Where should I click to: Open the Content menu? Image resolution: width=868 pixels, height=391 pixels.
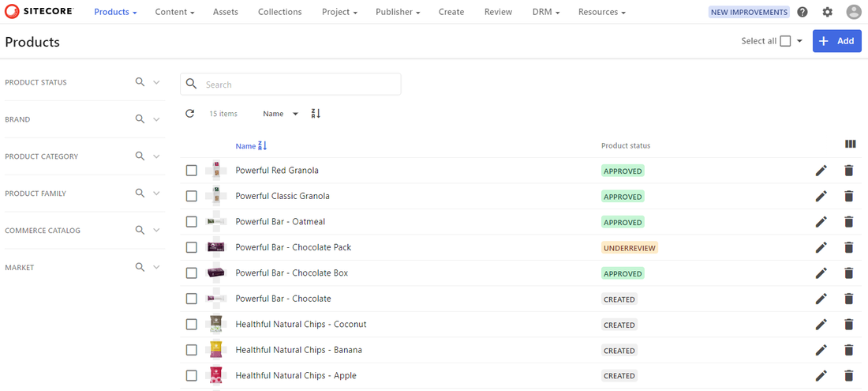[174, 12]
